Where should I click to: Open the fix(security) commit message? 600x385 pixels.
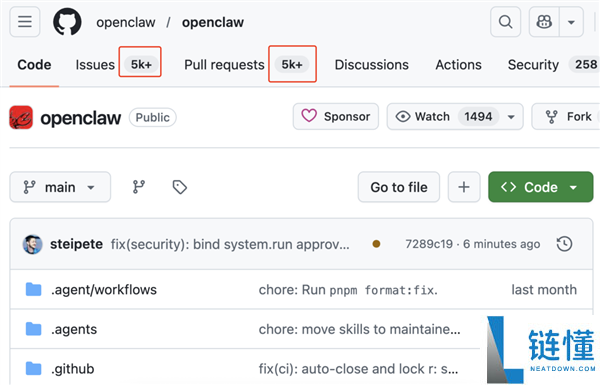(230, 244)
